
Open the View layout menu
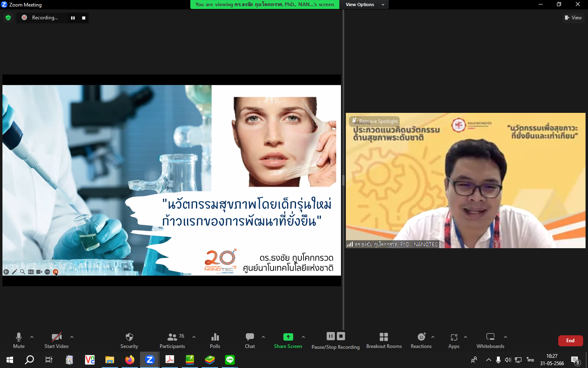coord(573,18)
